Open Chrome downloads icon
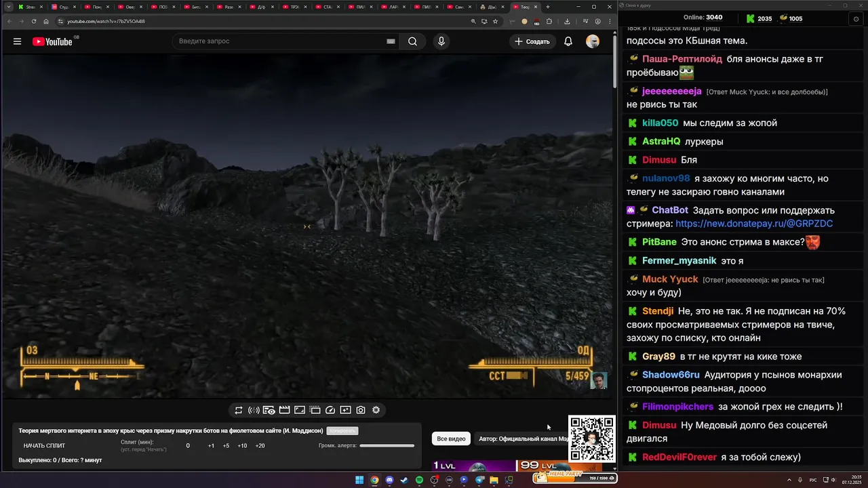 click(567, 21)
